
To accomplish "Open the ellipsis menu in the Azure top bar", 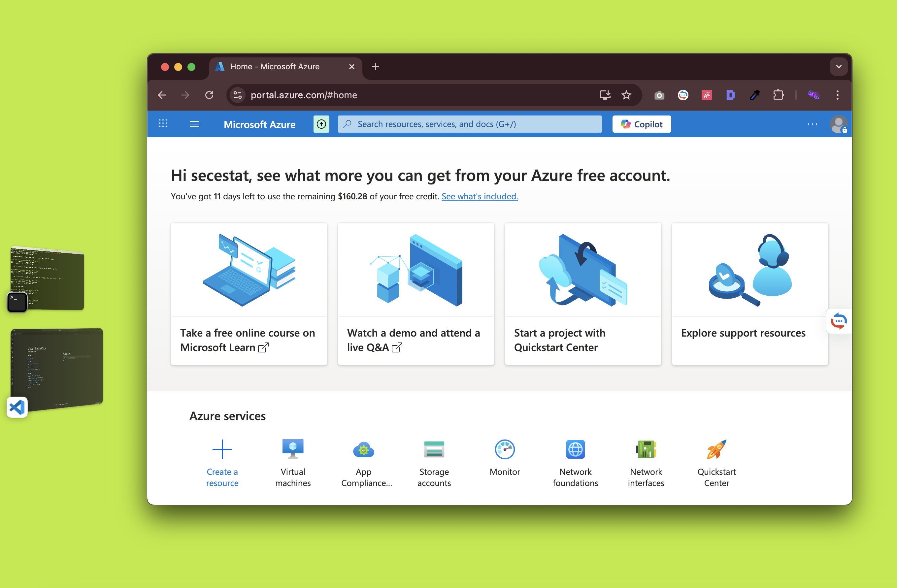I will 812,124.
